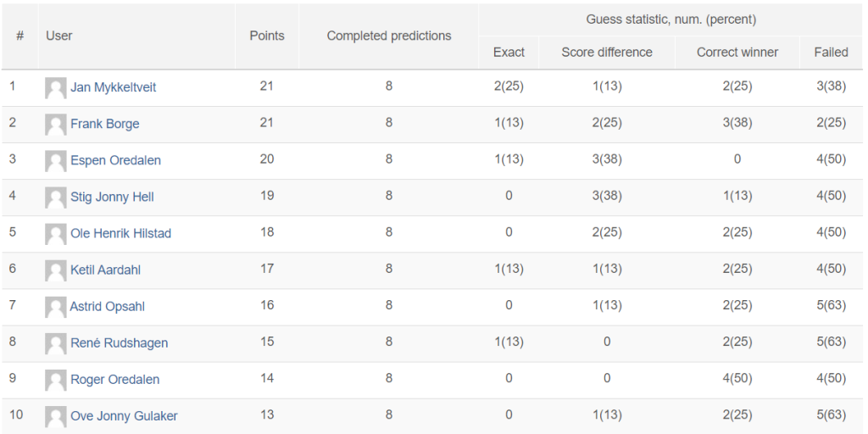The height and width of the screenshot is (434, 868).
Task: Open Jan Mykkeltveit's profile link
Action: pos(113,87)
